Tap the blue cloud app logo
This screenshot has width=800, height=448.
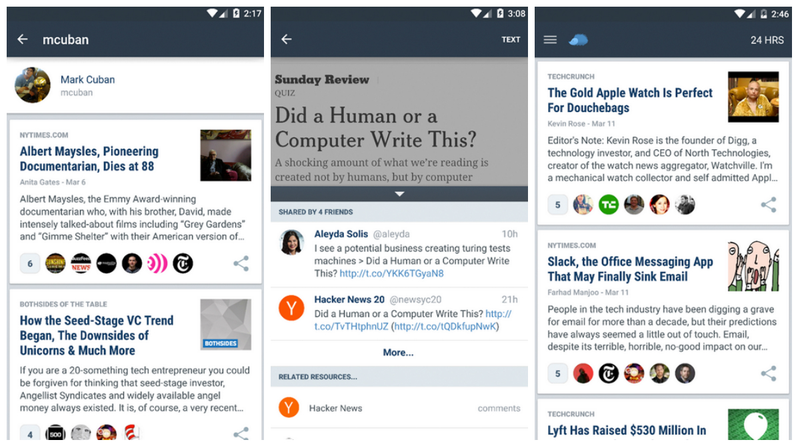coord(579,40)
